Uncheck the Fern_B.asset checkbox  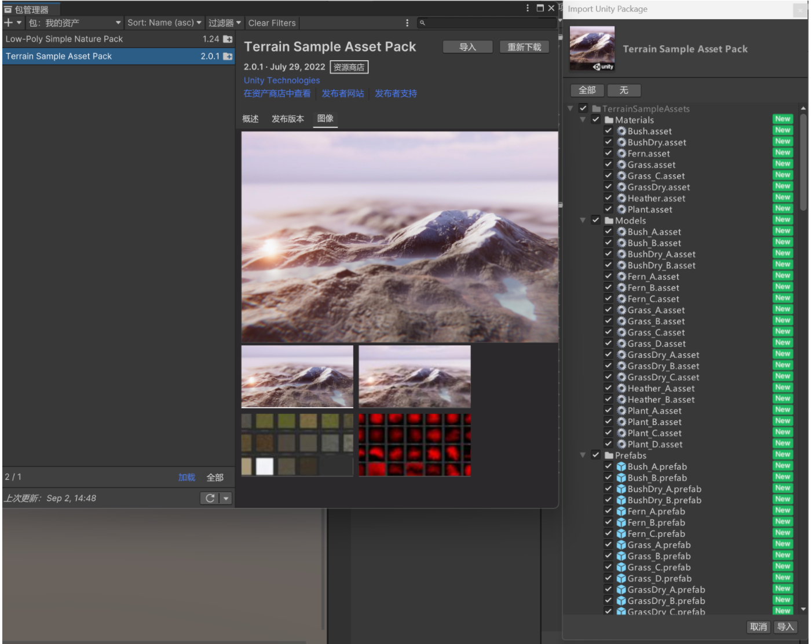(x=609, y=287)
